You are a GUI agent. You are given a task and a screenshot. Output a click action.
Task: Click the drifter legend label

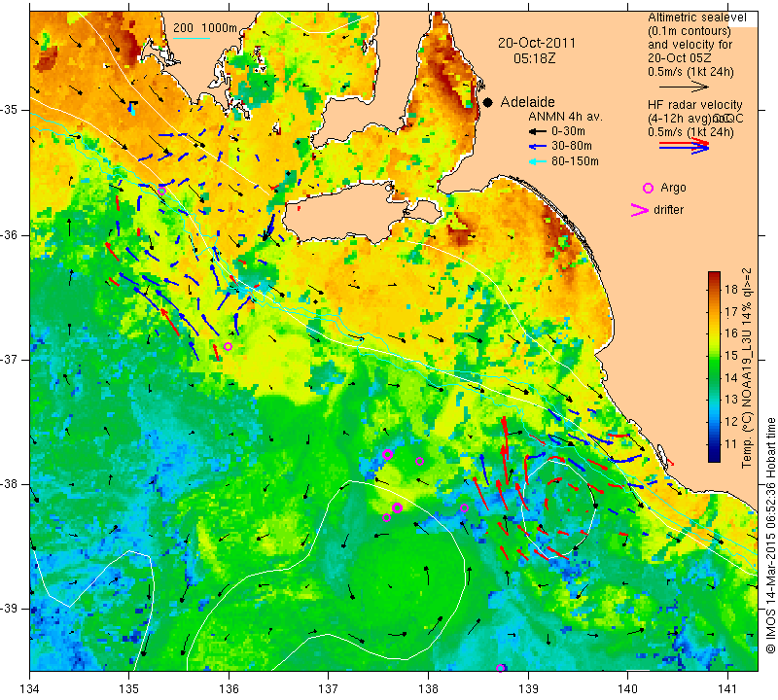pos(668,210)
